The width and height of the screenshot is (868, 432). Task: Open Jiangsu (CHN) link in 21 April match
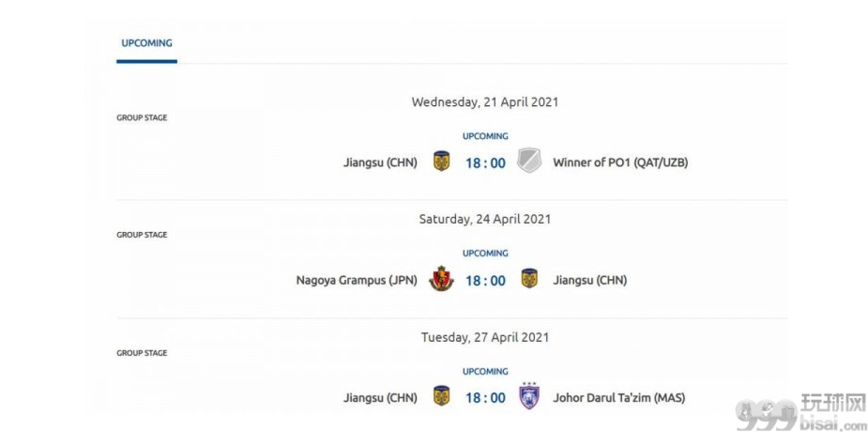click(x=380, y=162)
